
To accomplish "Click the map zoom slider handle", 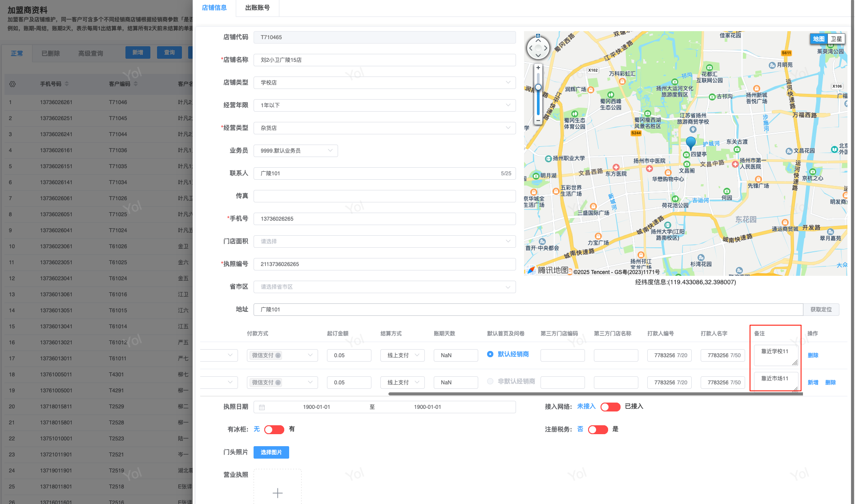I will (x=538, y=87).
